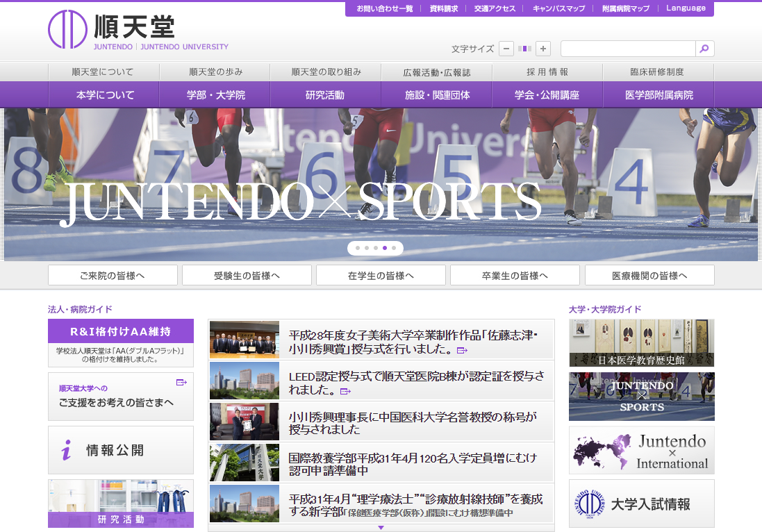Open お問い合わせ一覧 in top bar
The height and width of the screenshot is (532, 762).
(384, 8)
